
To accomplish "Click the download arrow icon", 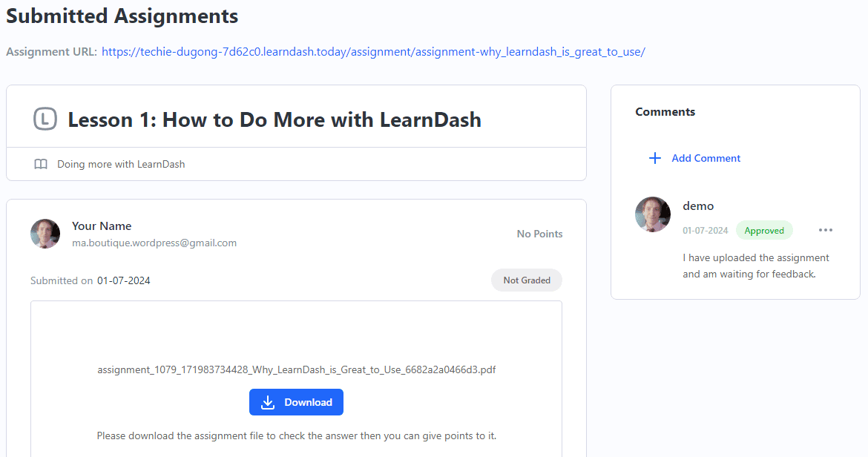I will pos(268,402).
